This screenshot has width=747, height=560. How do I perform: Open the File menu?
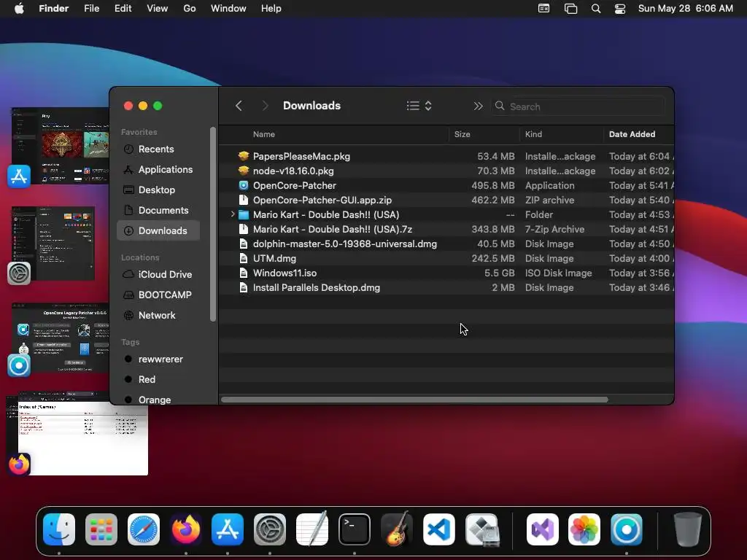[x=91, y=9]
